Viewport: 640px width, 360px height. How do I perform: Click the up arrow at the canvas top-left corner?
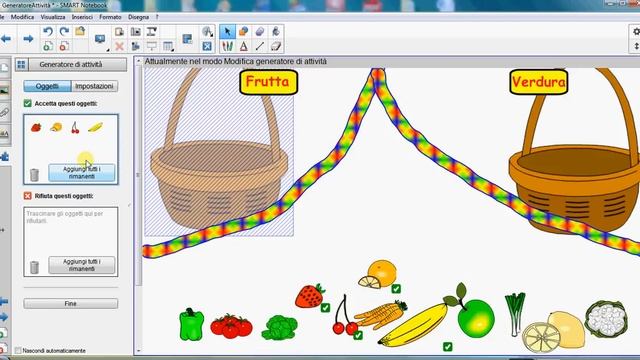click(x=138, y=61)
